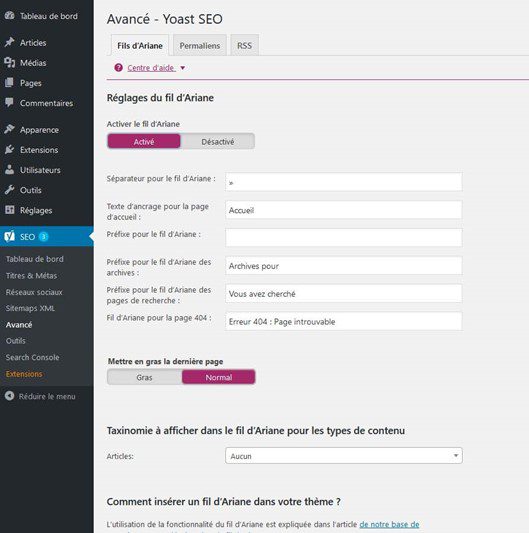Click the Articles pushpin icon
529x533 pixels.
pos(10,42)
